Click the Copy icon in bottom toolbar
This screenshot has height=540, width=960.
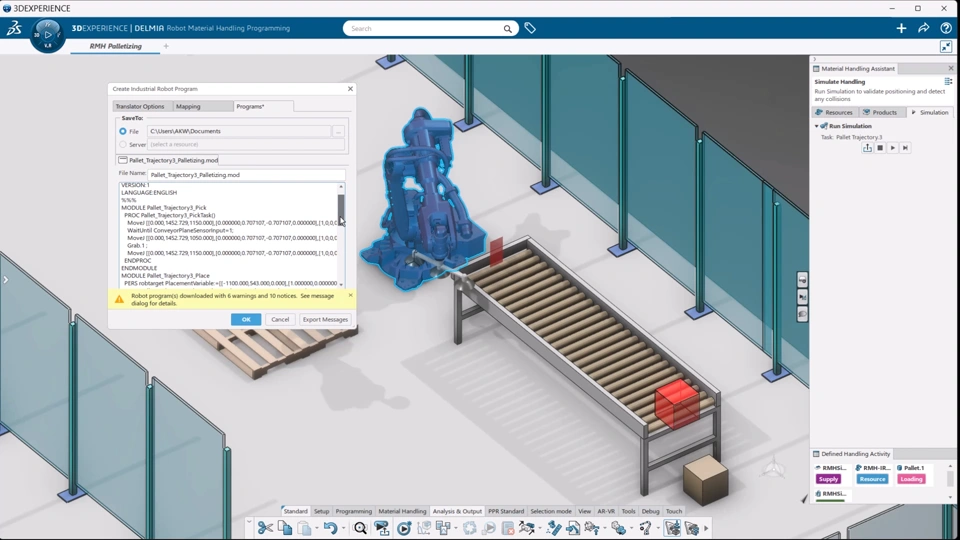[x=285, y=528]
